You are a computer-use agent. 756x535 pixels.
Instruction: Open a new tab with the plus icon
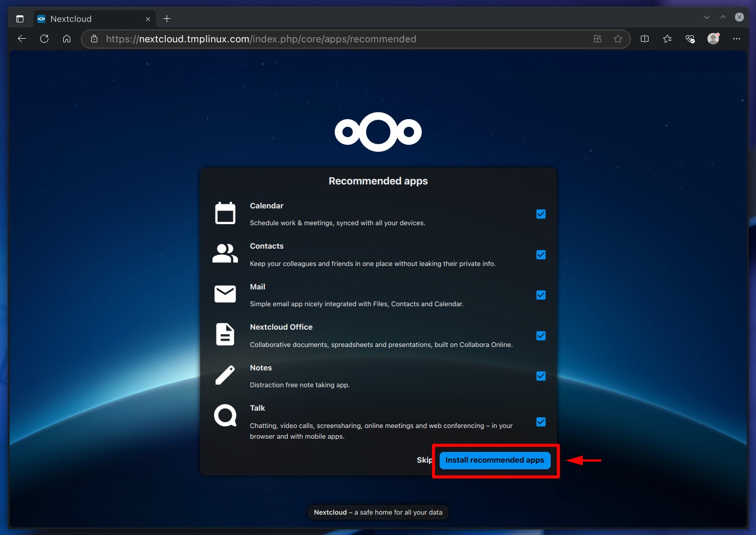tap(167, 19)
